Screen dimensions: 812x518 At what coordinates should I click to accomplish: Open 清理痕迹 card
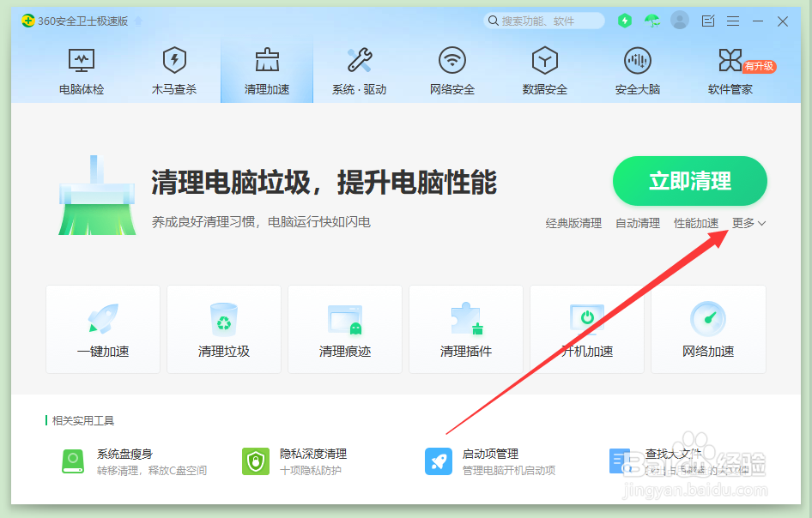[x=345, y=329]
